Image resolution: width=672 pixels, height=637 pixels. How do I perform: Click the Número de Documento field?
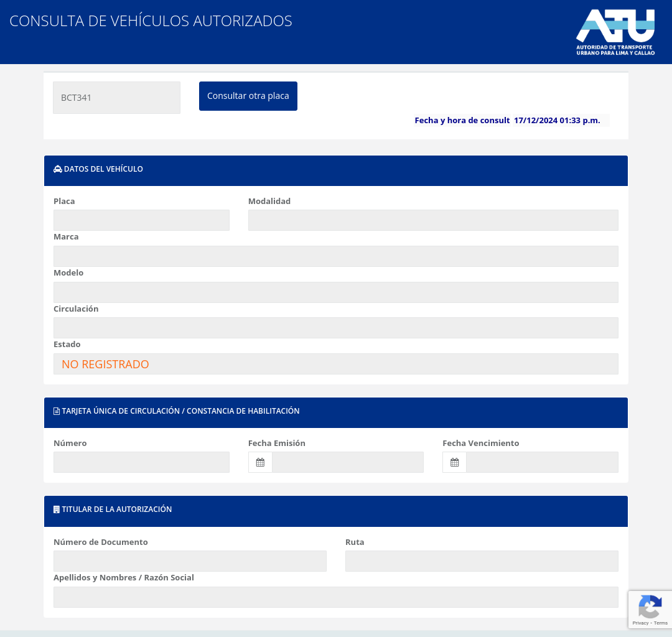tap(190, 561)
